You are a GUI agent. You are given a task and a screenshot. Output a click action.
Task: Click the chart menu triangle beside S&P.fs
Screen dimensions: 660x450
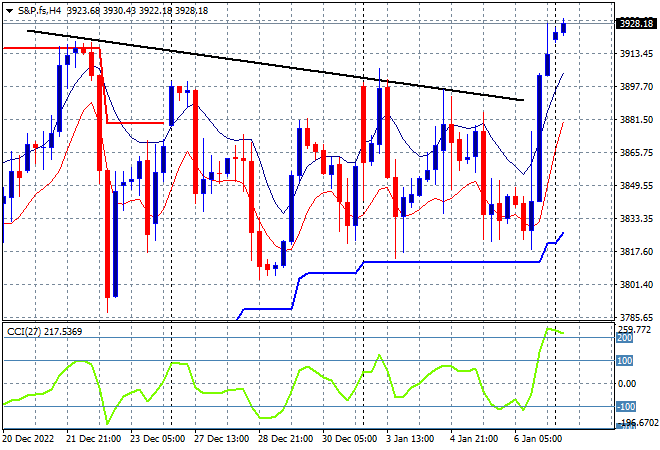click(9, 11)
